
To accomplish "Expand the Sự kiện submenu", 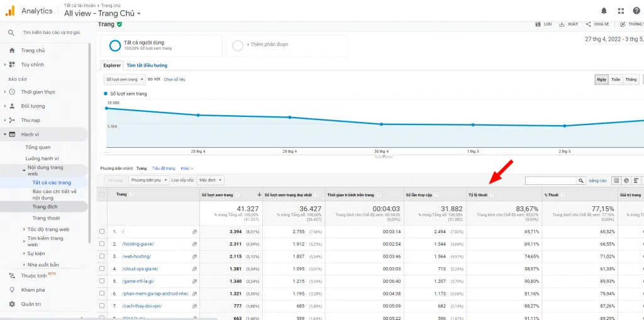I will 25,253.
